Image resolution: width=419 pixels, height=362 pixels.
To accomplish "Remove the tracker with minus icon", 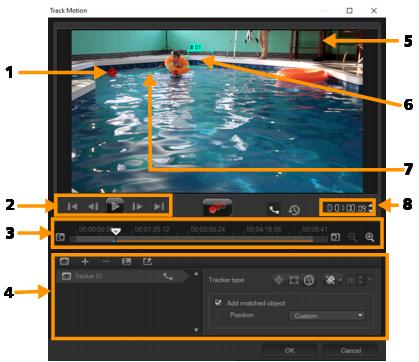I will click(106, 262).
